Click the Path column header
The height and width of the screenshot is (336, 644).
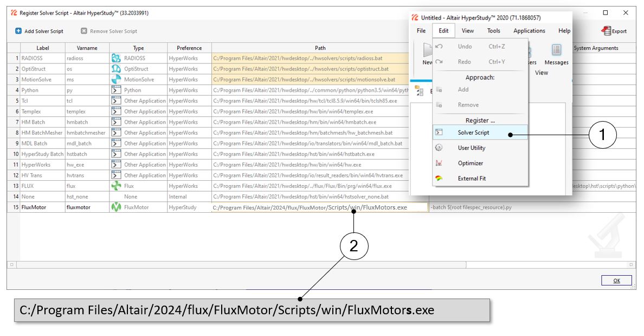pos(320,48)
